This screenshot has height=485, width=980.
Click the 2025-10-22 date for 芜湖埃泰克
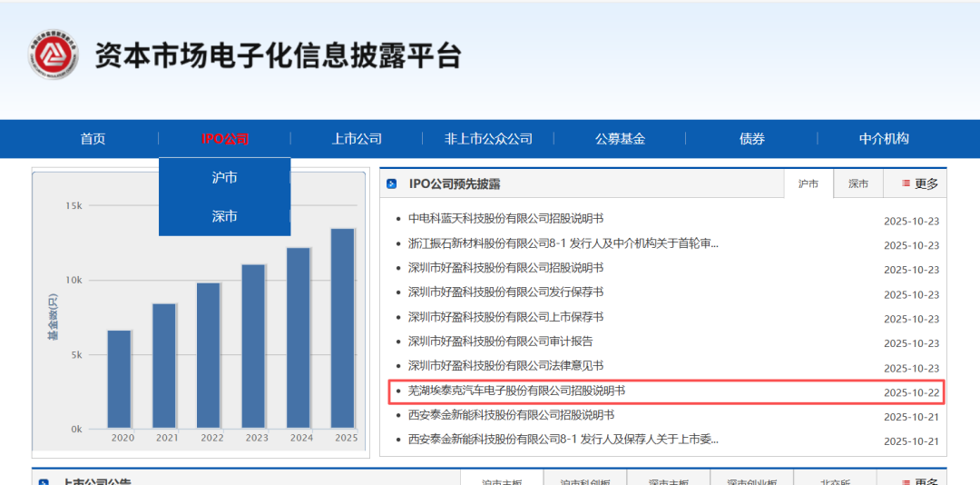[x=911, y=393]
